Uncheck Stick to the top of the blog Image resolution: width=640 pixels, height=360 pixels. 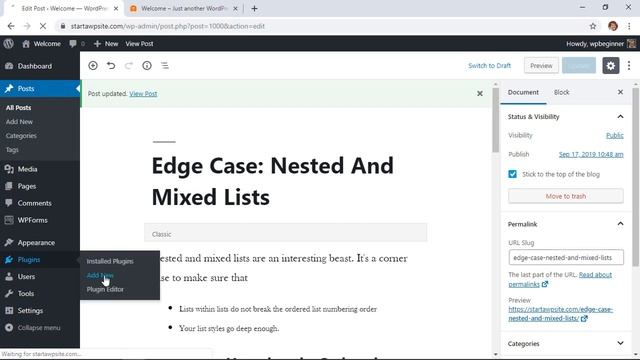513,174
